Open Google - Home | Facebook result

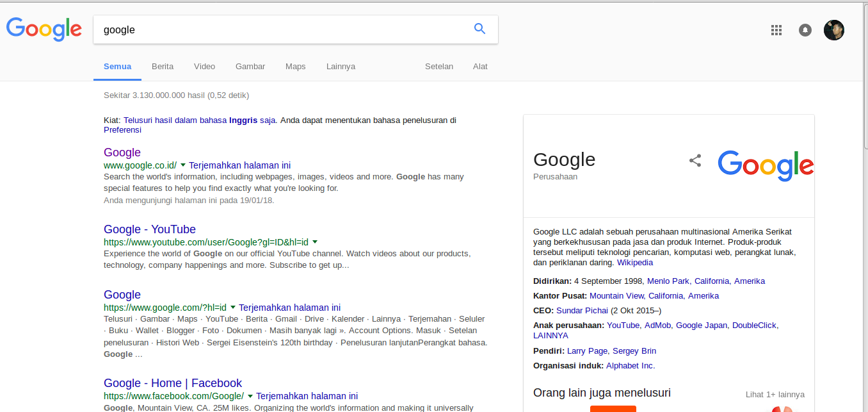pyautogui.click(x=173, y=383)
